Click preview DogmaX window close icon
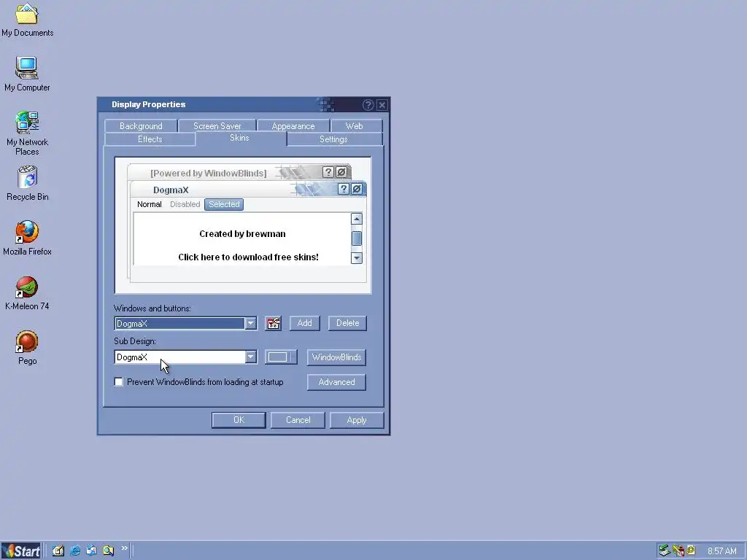Viewport: 747px width, 560px height. [356, 189]
